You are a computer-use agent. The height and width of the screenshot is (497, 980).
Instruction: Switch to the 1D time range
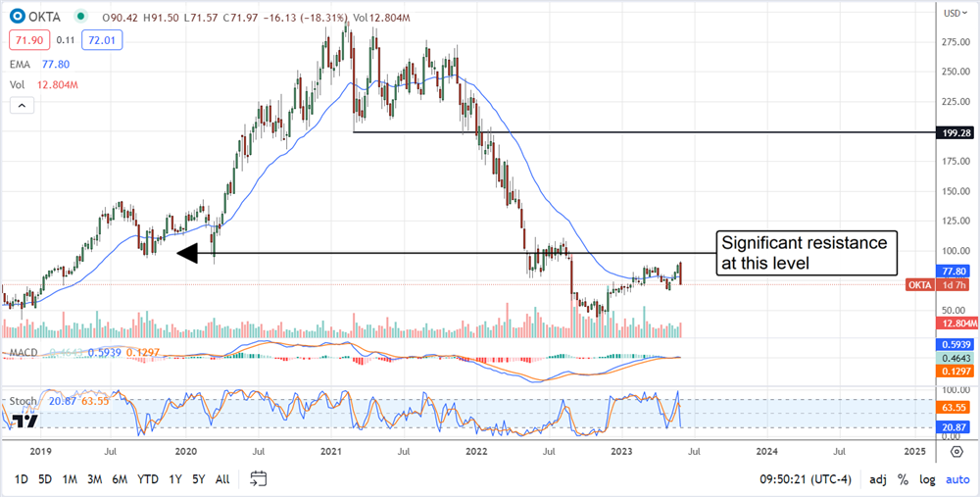click(21, 479)
